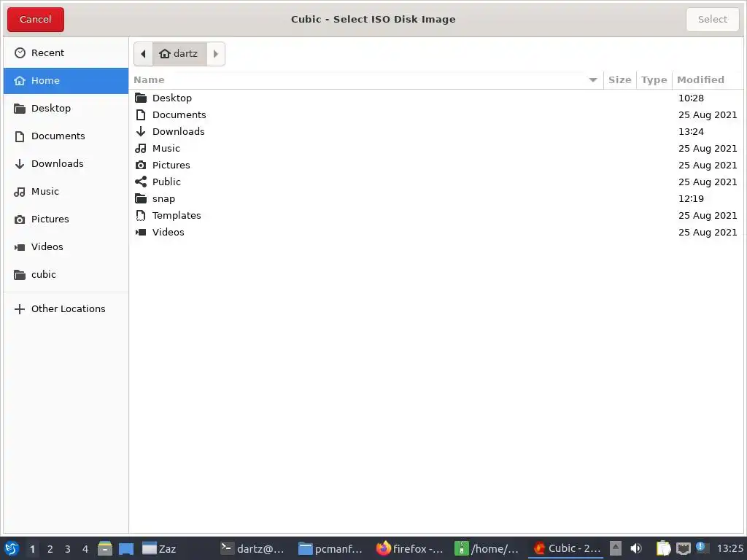Open removable media eject icon in tray
The height and width of the screenshot is (560, 747).
[616, 548]
